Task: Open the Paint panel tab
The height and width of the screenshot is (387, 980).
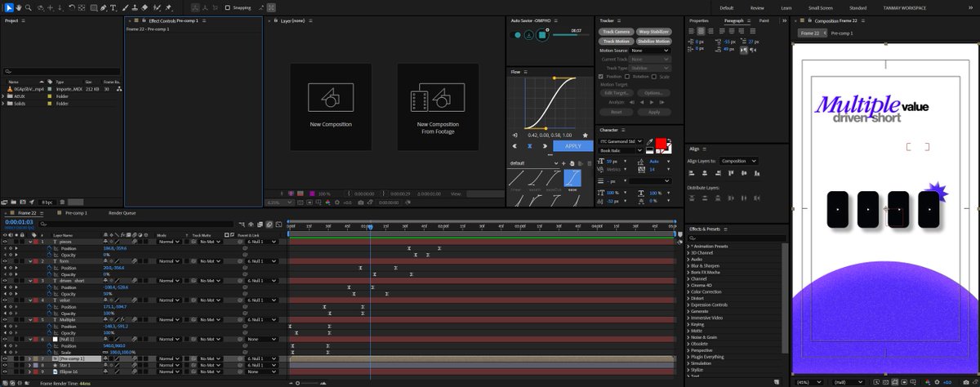Action: click(764, 20)
